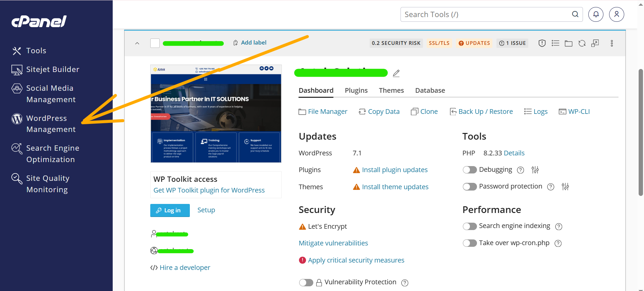Open WP-CLI
This screenshot has width=644, height=291.
574,112
